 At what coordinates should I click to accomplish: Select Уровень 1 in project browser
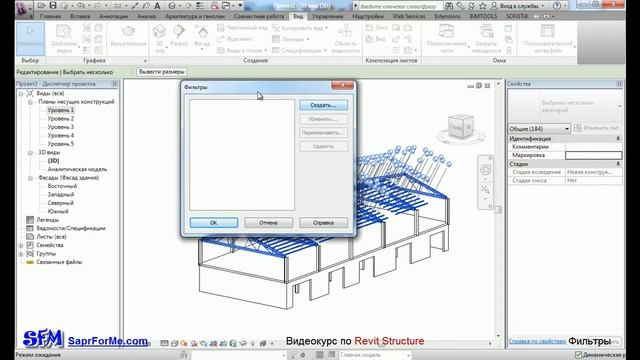pyautogui.click(x=60, y=110)
